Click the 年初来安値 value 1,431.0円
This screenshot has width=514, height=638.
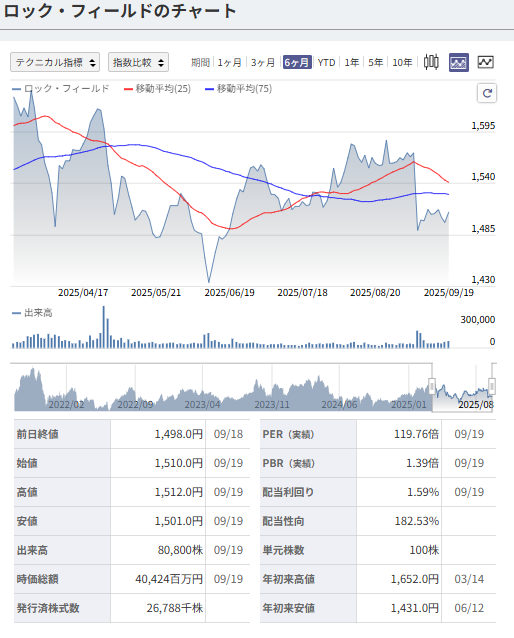pyautogui.click(x=415, y=608)
